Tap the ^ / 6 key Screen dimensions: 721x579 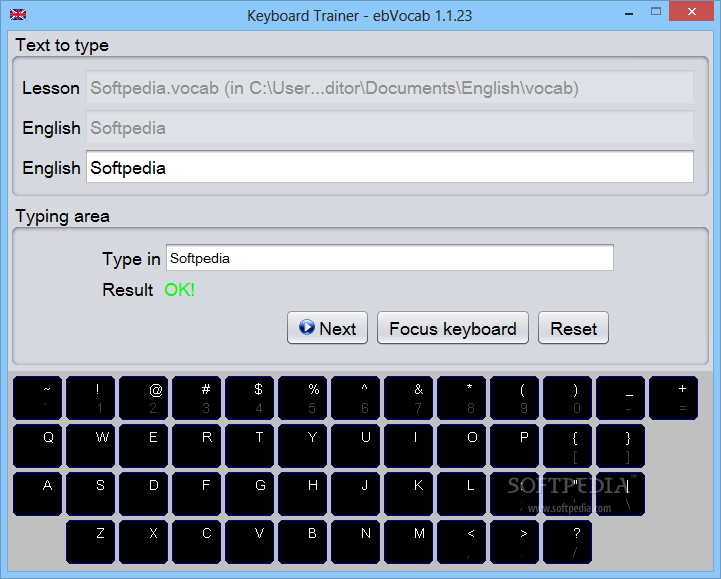[x=355, y=398]
